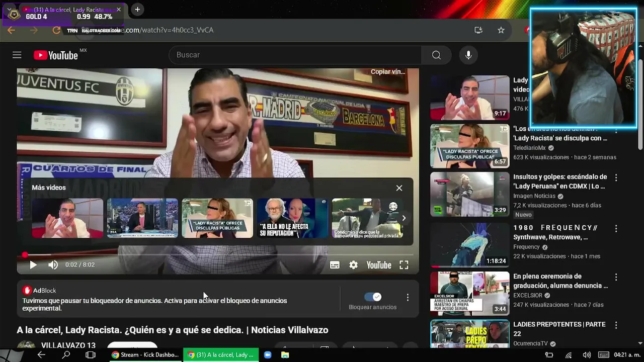This screenshot has width=644, height=362.
Task: Open a new browser tab with plus
Action: [137, 10]
